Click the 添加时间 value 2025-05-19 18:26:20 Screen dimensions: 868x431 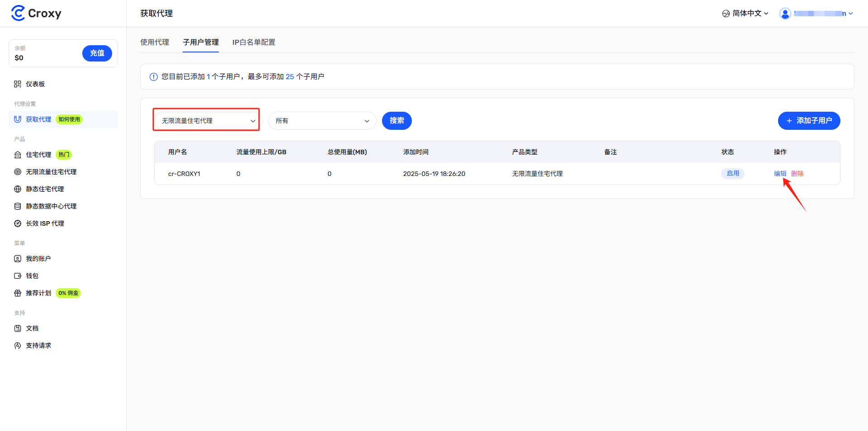click(x=434, y=174)
